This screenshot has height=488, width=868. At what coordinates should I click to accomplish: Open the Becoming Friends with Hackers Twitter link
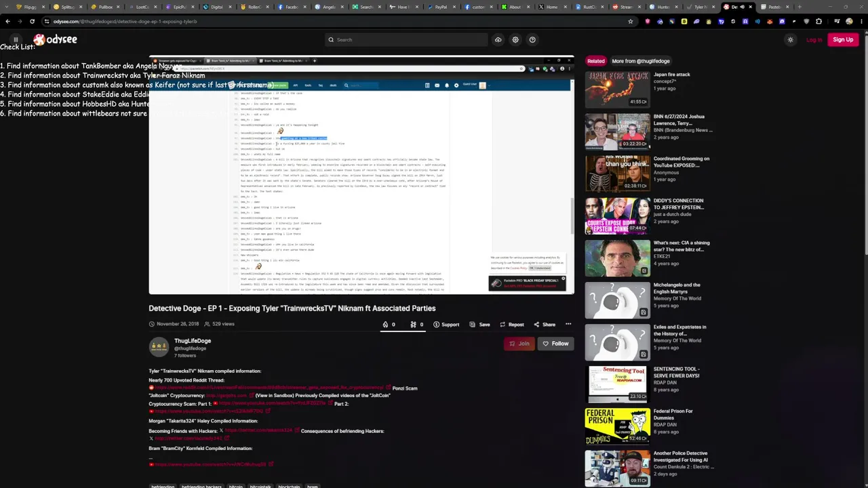click(x=258, y=431)
